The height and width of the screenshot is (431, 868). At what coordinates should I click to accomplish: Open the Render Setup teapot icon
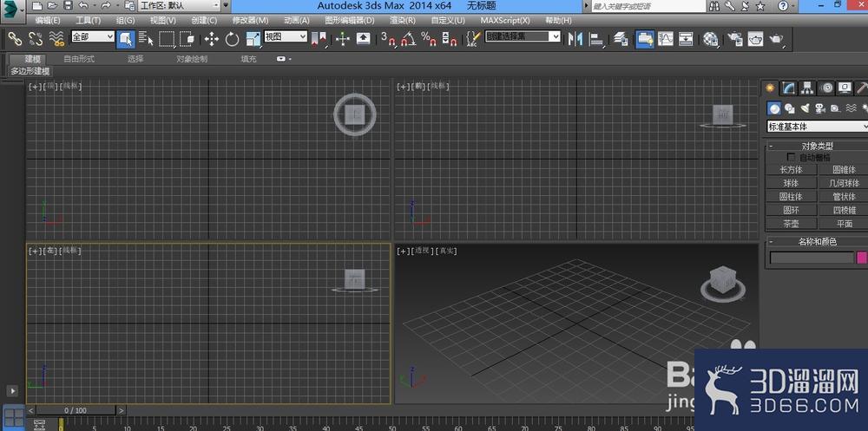tap(735, 39)
